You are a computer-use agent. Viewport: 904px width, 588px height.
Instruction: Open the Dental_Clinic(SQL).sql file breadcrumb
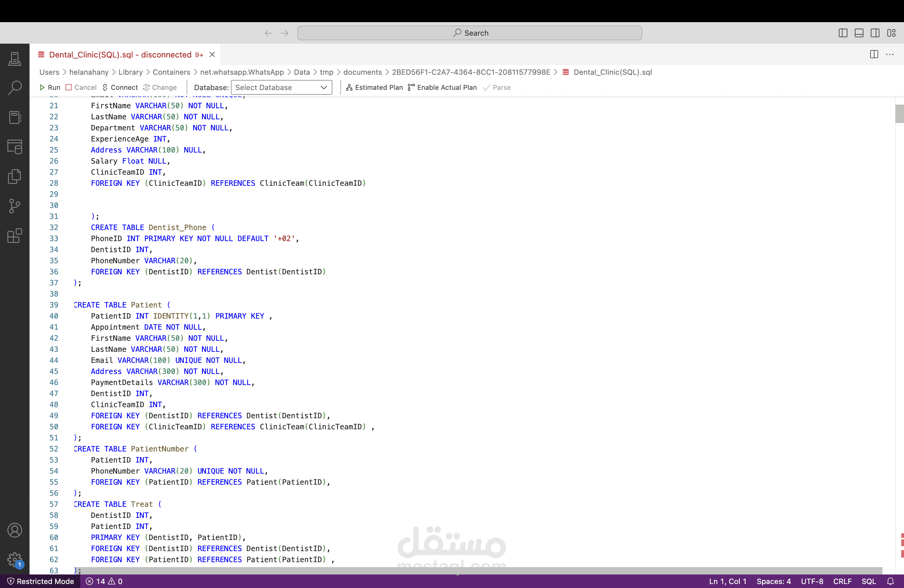[607, 72]
